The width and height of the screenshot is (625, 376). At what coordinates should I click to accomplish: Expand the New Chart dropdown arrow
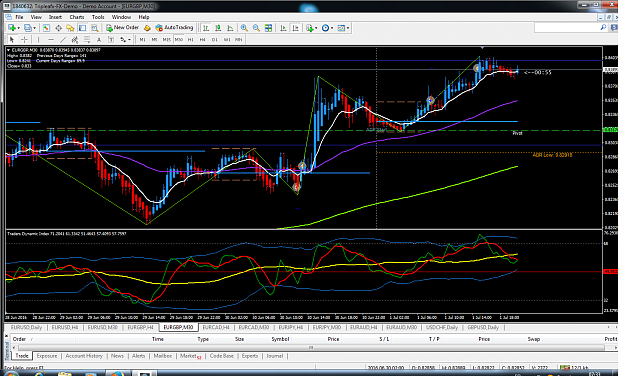point(18,28)
